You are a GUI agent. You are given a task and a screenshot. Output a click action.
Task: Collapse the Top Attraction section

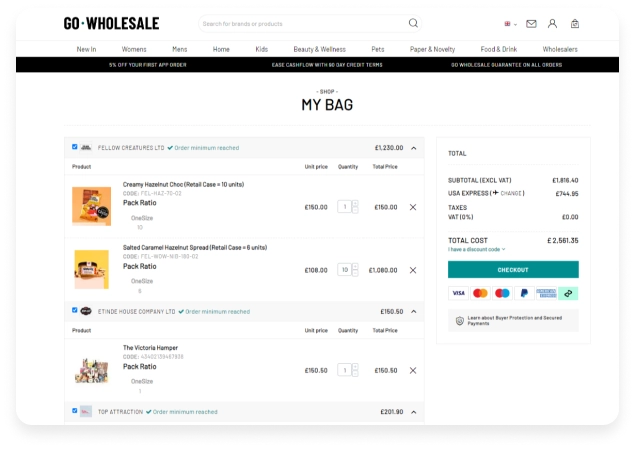click(x=413, y=412)
